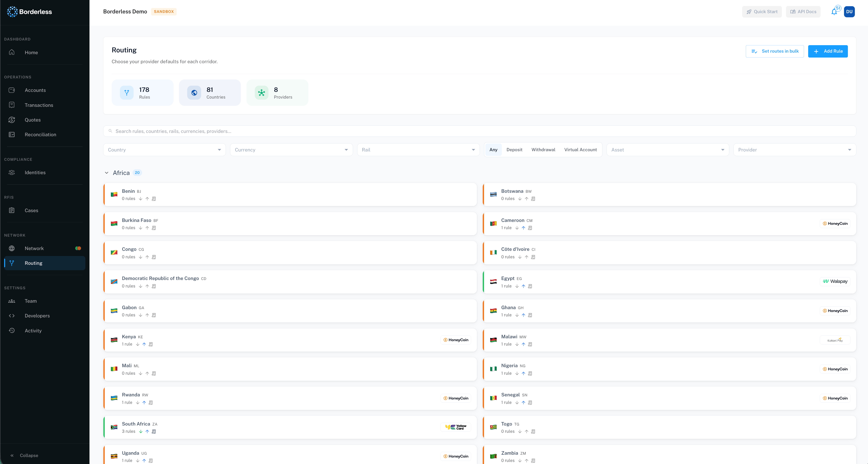
Task: Open the Asset filter dropdown
Action: [668, 150]
